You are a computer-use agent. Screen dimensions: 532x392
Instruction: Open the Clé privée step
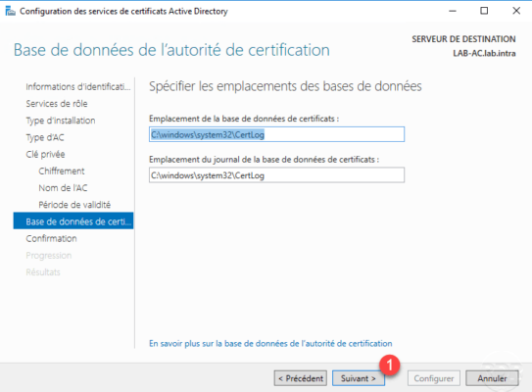pos(45,154)
